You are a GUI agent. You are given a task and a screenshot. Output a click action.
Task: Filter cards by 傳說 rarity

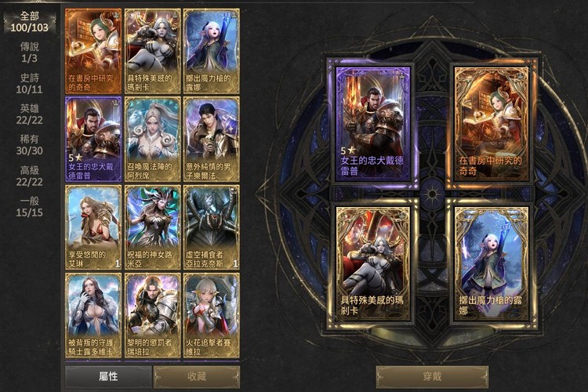click(30, 53)
